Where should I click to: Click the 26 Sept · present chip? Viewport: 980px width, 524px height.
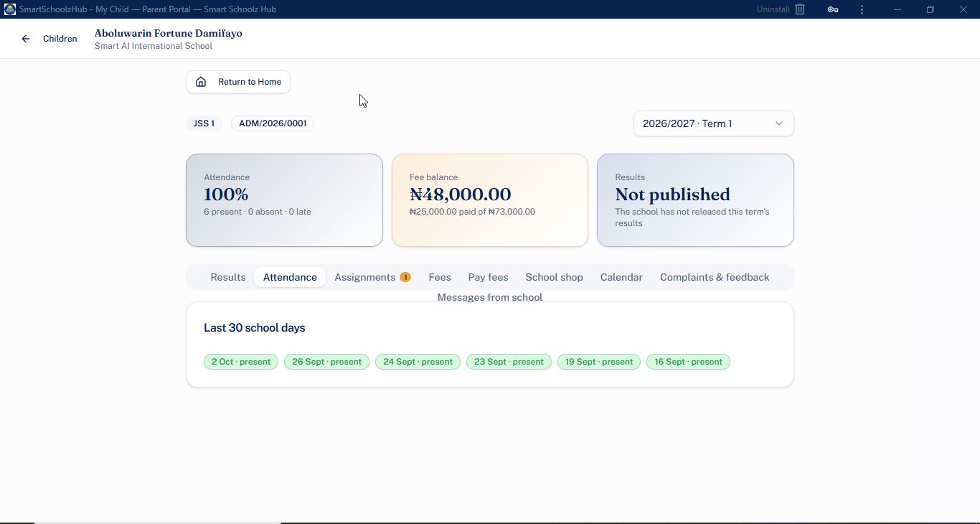[326, 362]
